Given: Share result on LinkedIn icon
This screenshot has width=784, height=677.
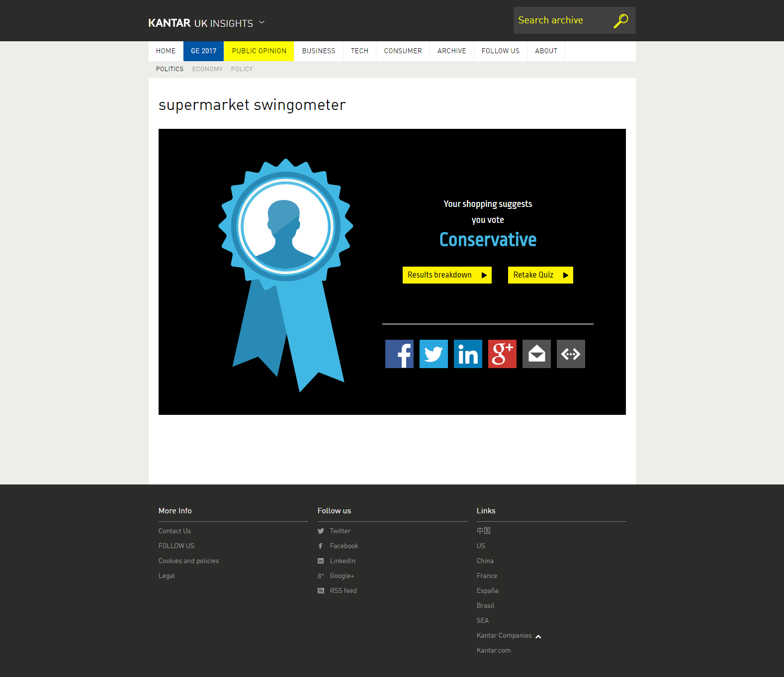Looking at the screenshot, I should click(x=468, y=354).
